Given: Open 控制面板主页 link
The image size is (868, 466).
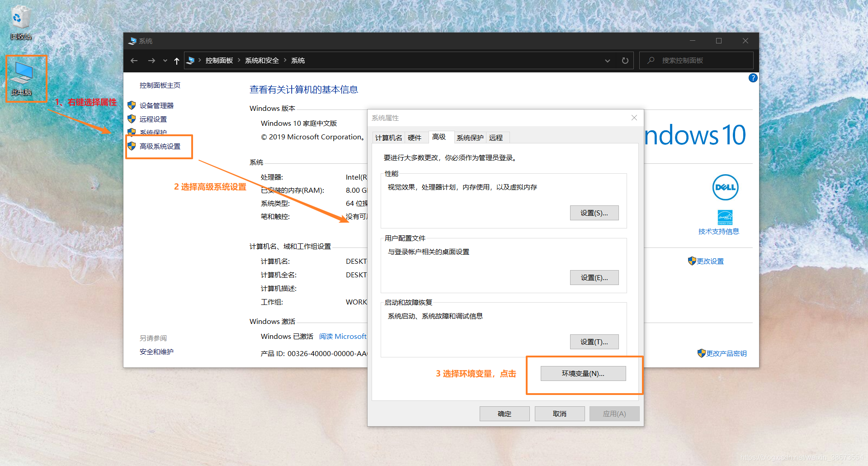Looking at the screenshot, I should point(160,86).
